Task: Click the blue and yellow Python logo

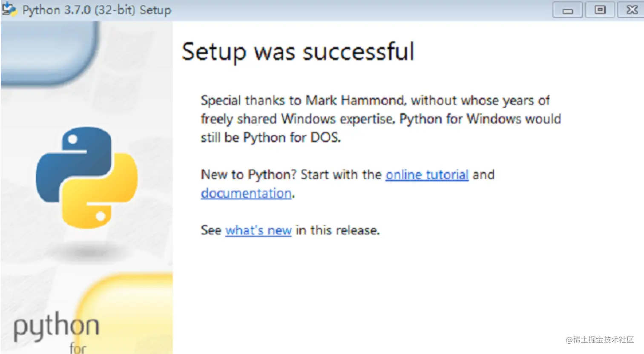Action: click(87, 177)
